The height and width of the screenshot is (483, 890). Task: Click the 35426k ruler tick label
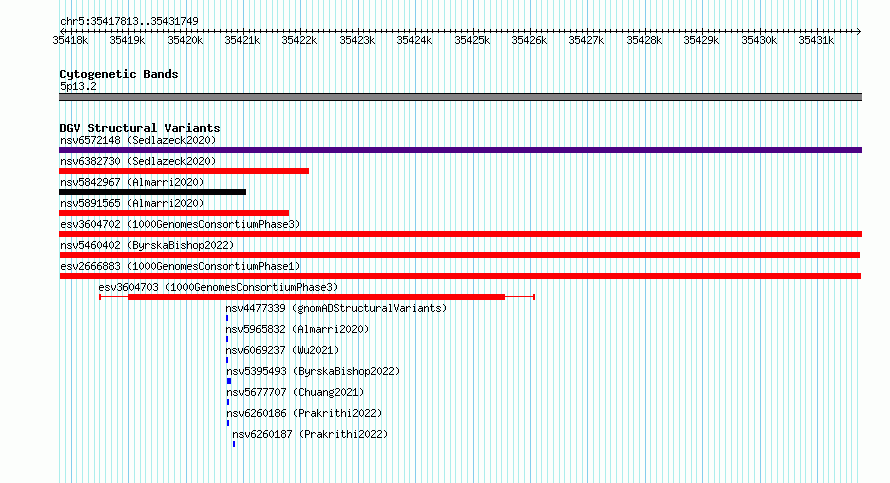click(530, 40)
